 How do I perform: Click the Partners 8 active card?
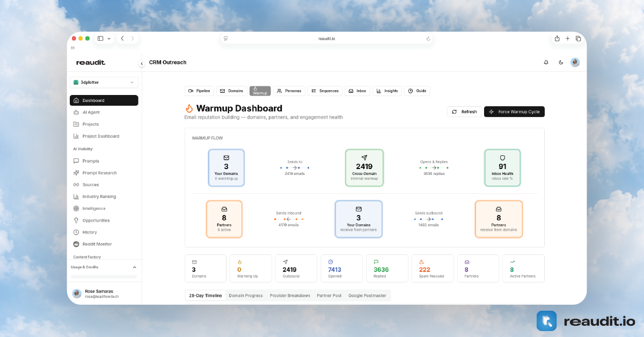click(x=224, y=219)
